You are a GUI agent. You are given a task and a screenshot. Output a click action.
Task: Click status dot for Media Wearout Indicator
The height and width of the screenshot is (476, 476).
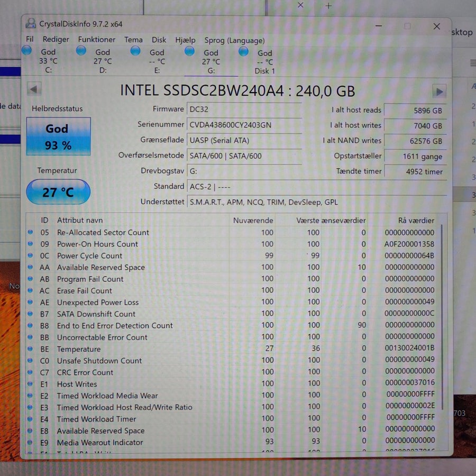(30, 442)
